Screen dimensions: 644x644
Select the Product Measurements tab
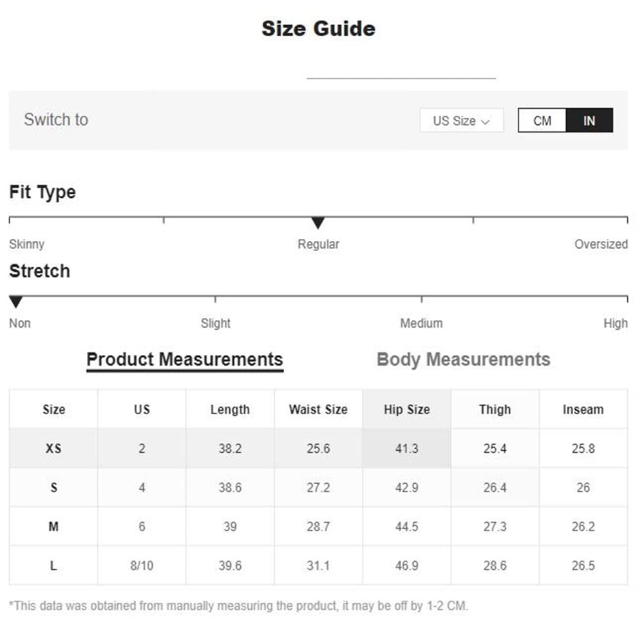point(185,359)
